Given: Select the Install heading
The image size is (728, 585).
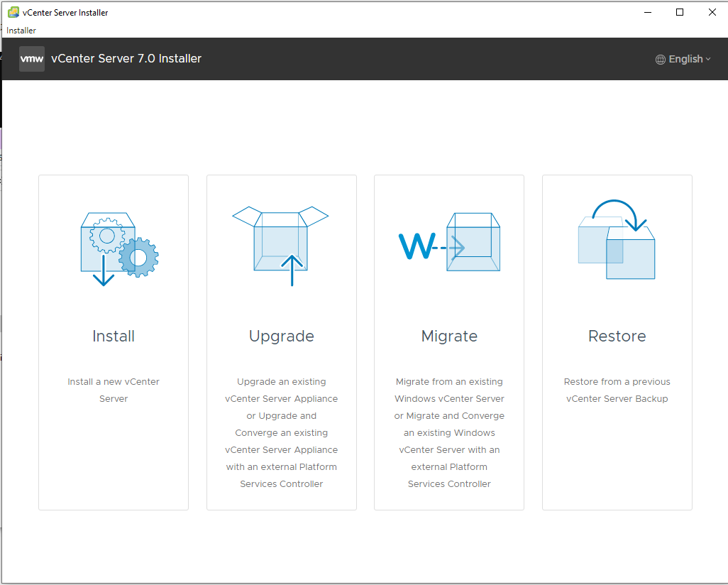Looking at the screenshot, I should (114, 336).
